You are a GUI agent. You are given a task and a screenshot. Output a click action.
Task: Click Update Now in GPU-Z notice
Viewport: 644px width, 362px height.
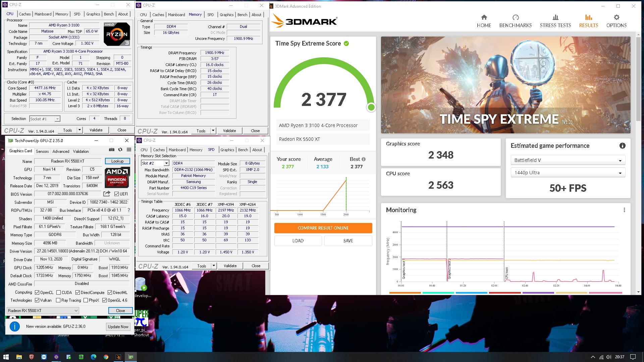pos(118,326)
